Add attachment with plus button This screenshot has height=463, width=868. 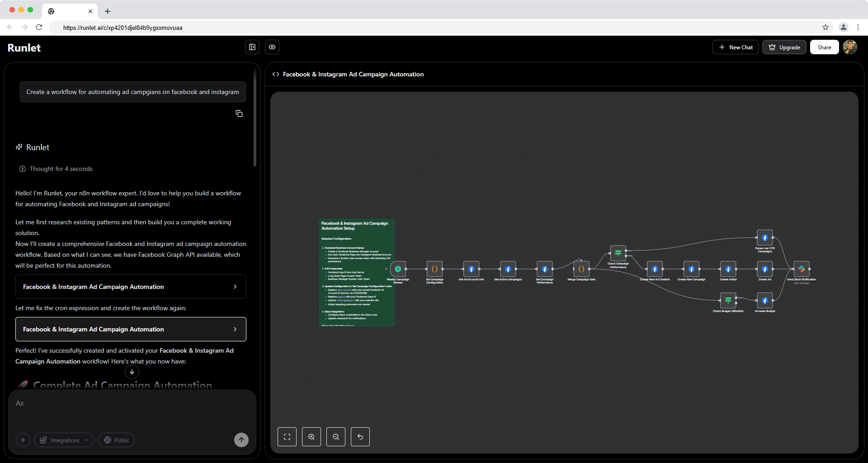[x=23, y=440]
